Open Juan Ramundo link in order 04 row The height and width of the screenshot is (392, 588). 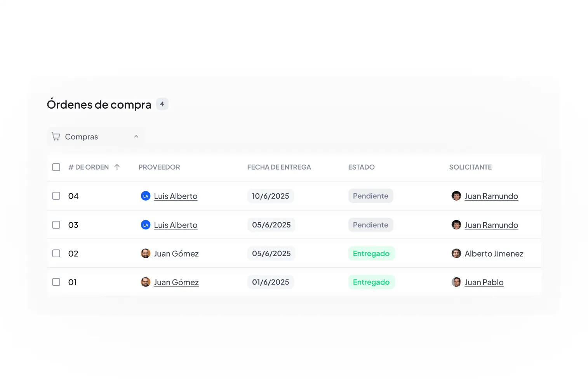click(491, 196)
